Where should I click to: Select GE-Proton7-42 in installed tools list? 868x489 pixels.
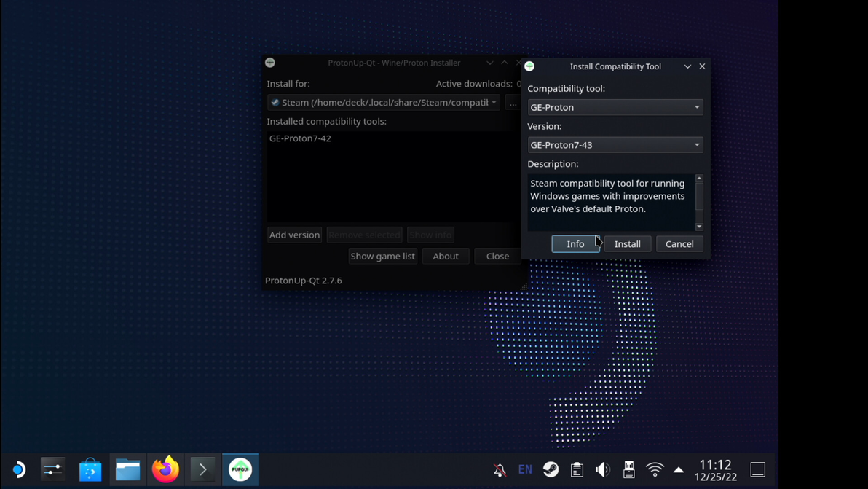click(300, 138)
